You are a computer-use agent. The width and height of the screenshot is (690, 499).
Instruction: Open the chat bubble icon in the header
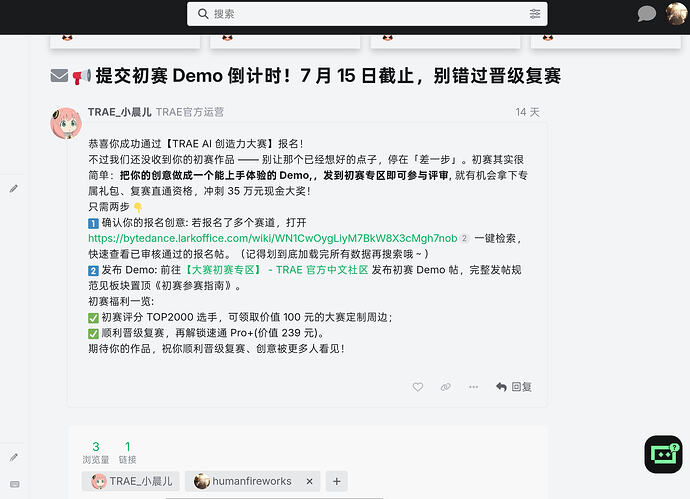point(646,14)
